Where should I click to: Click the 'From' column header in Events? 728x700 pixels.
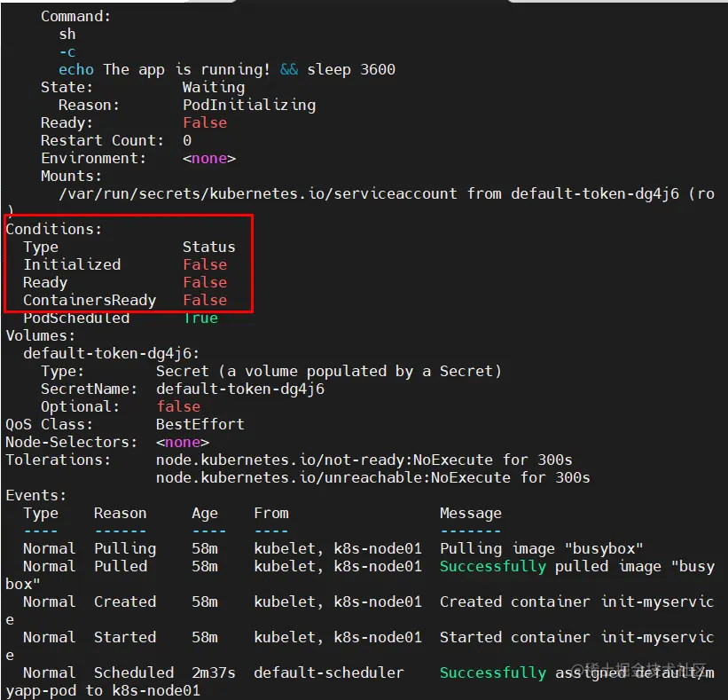tap(271, 514)
